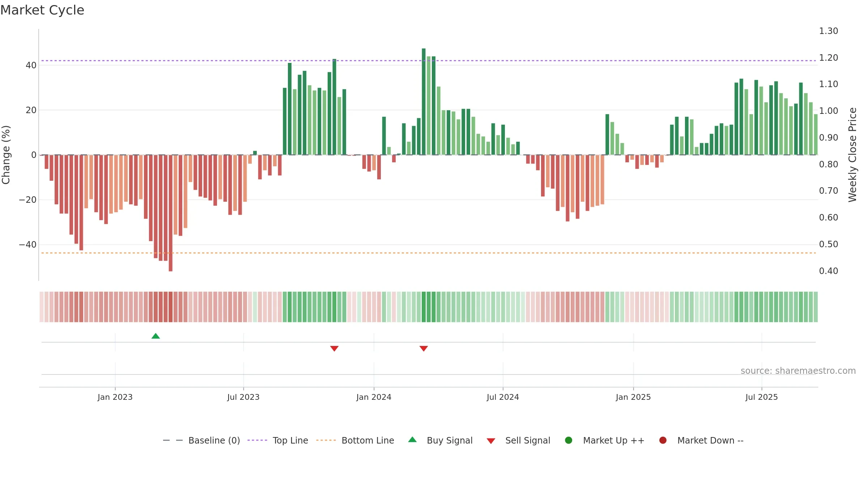Click the Jan 2024 axis label
The width and height of the screenshot is (868, 488).
(x=374, y=397)
